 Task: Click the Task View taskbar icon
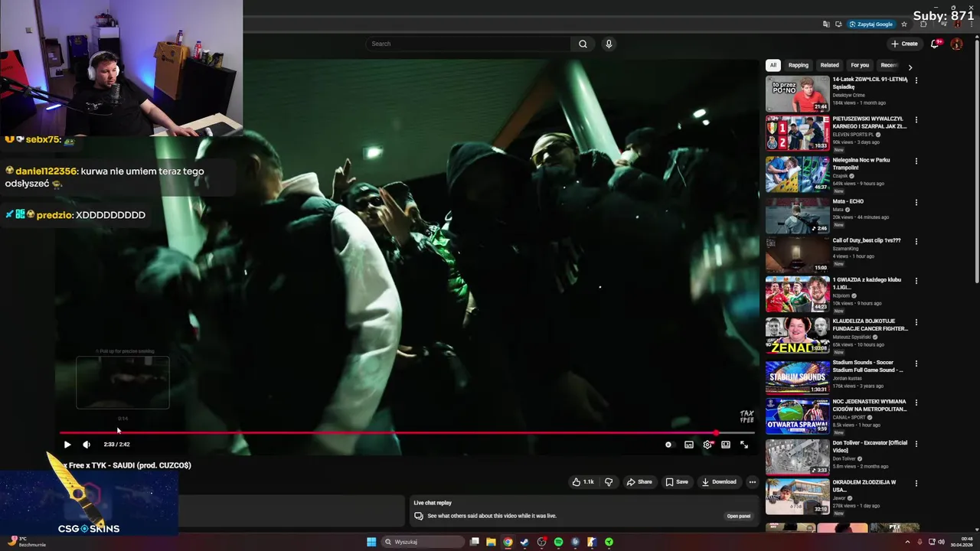475,542
